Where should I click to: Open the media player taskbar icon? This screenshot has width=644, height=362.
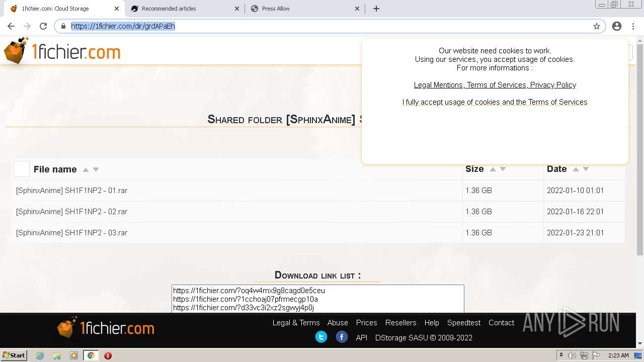point(74,355)
